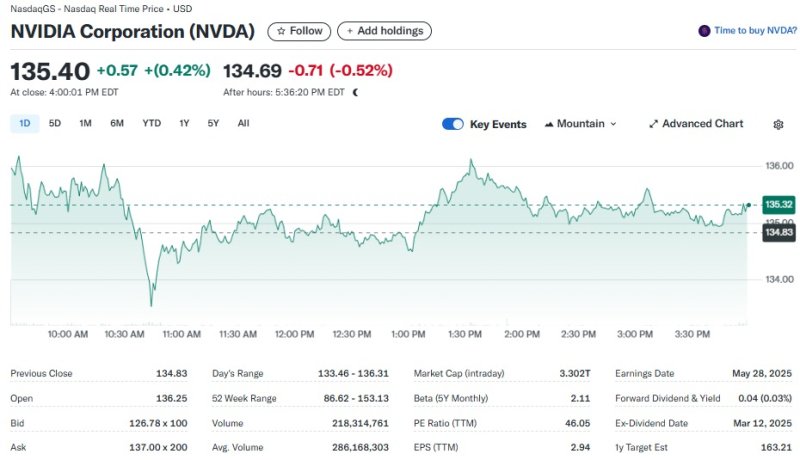Click the 134.83 previous close chart label

(x=778, y=232)
